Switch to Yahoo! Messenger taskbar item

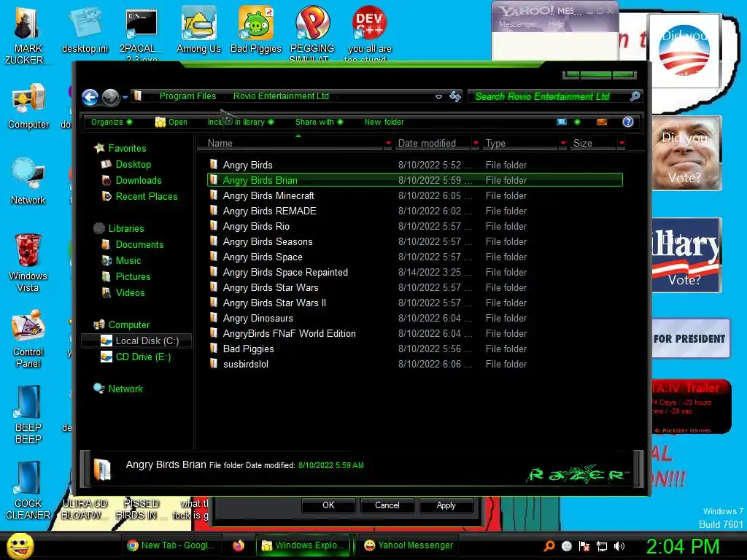coord(409,545)
